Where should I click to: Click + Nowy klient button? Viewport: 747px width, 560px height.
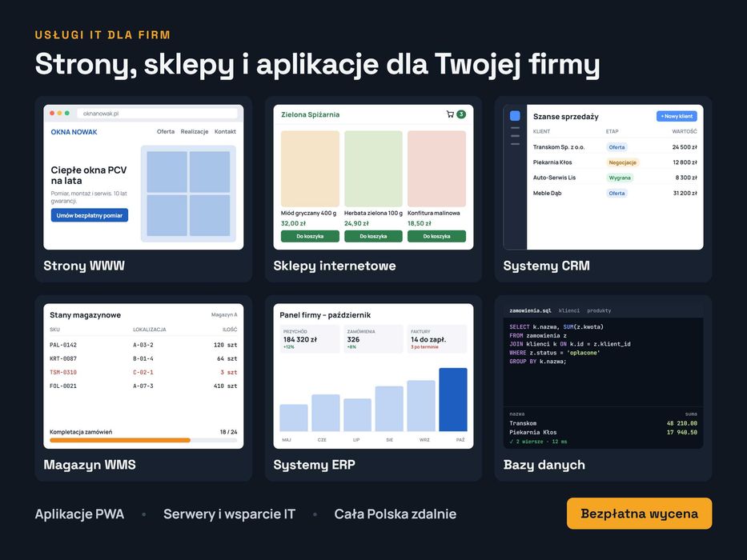coord(677,116)
